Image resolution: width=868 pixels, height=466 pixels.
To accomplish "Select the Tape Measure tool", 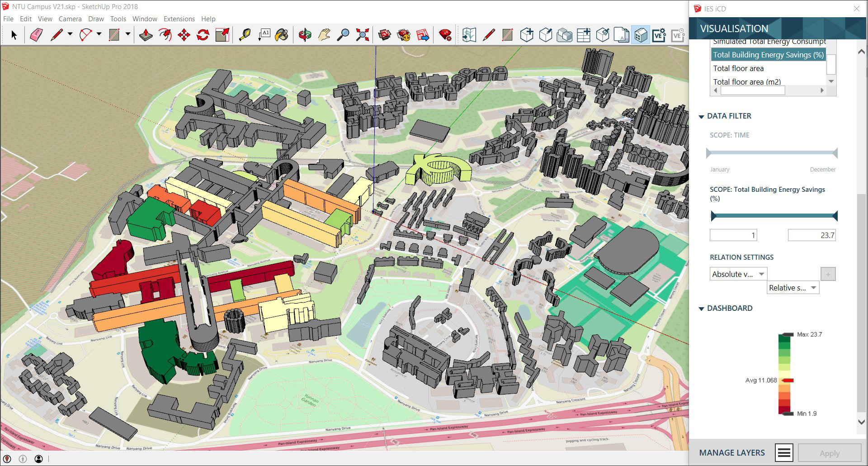I will 245,34.
